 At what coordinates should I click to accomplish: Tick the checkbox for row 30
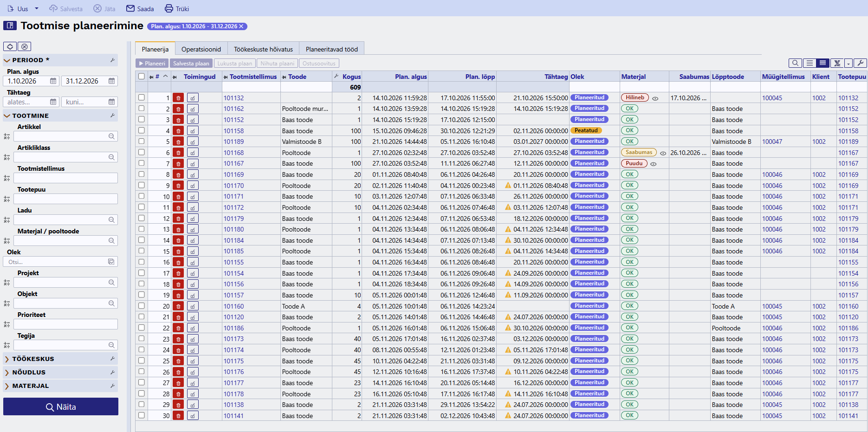142,415
